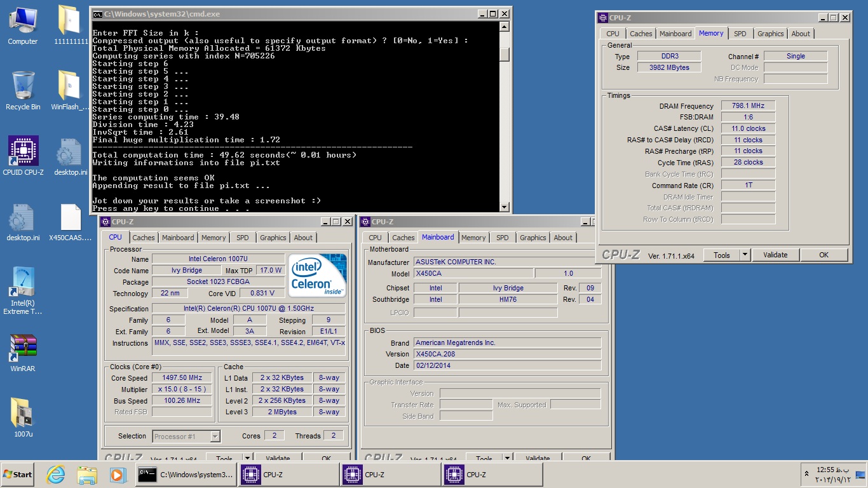Image resolution: width=868 pixels, height=488 pixels.
Task: Select desktop.ini file next to CPU-Z shortcut
Action: 70,156
